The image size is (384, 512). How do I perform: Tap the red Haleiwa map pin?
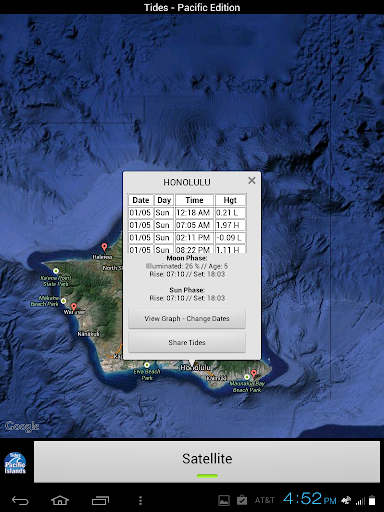[104, 247]
